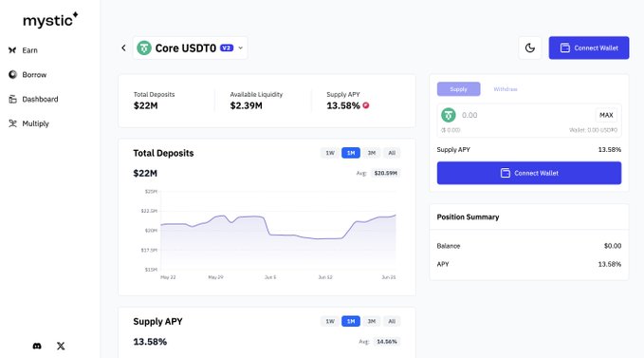
Task: Open the Borrow page
Action: point(34,75)
